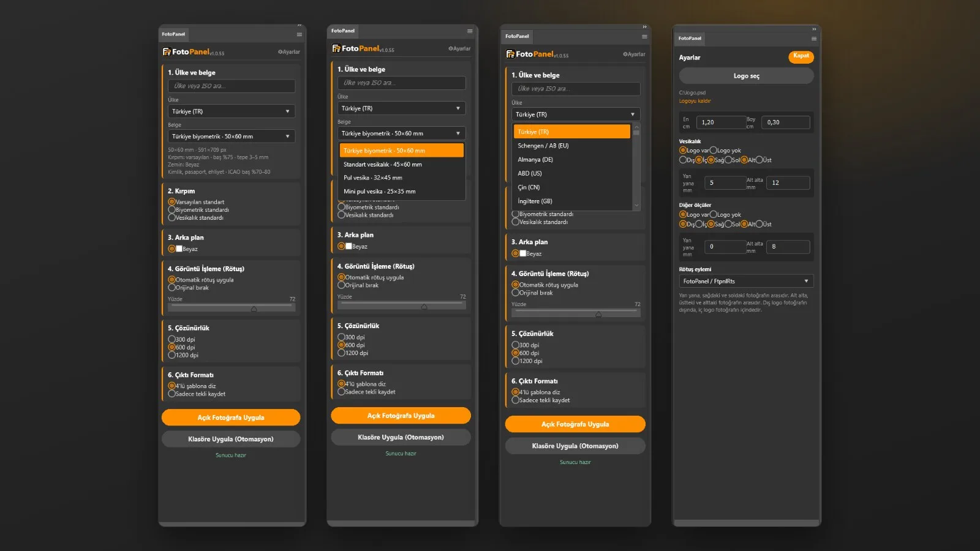Close settings with the Kapat button
Viewport: 980px width, 551px height.
click(801, 56)
